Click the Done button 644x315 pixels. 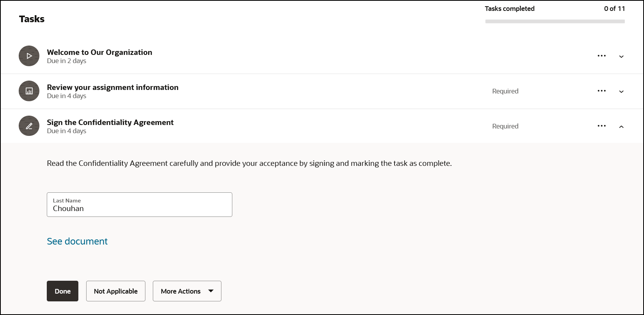pyautogui.click(x=62, y=291)
